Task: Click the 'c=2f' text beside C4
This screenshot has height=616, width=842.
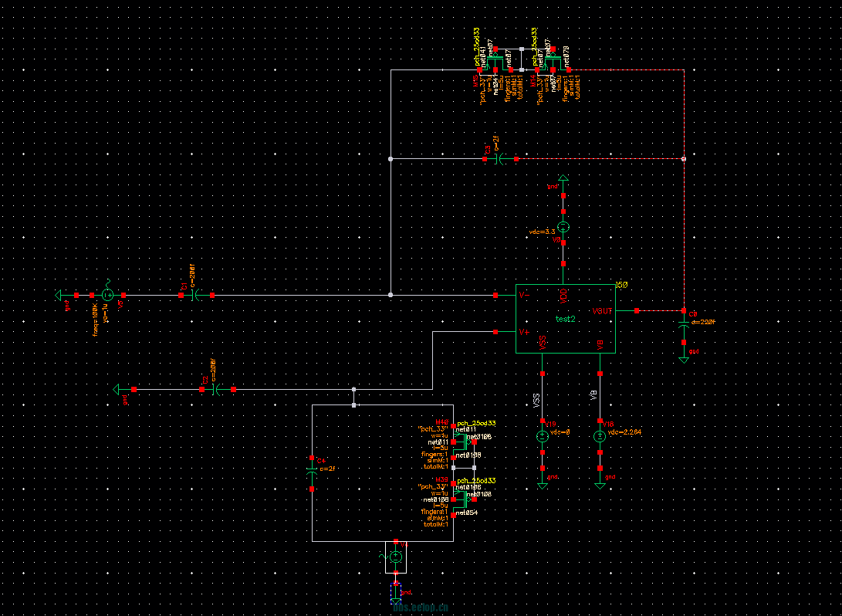Action: [x=327, y=469]
